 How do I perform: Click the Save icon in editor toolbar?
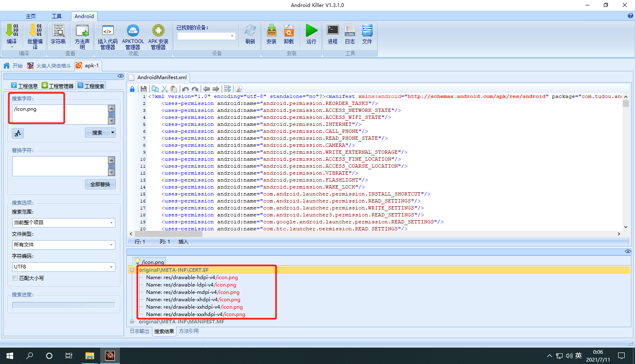144,89
